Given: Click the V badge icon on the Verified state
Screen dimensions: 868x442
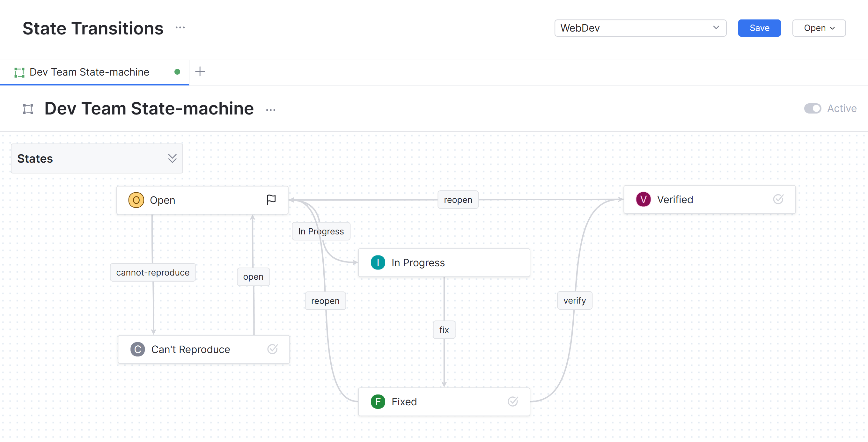Looking at the screenshot, I should [x=643, y=199].
